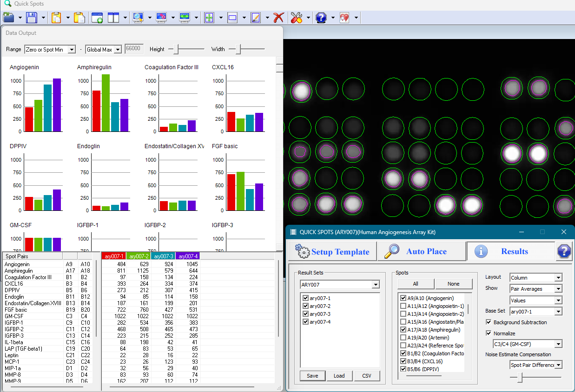Switch to the Results tab
The image size is (575, 392).
pos(510,251)
